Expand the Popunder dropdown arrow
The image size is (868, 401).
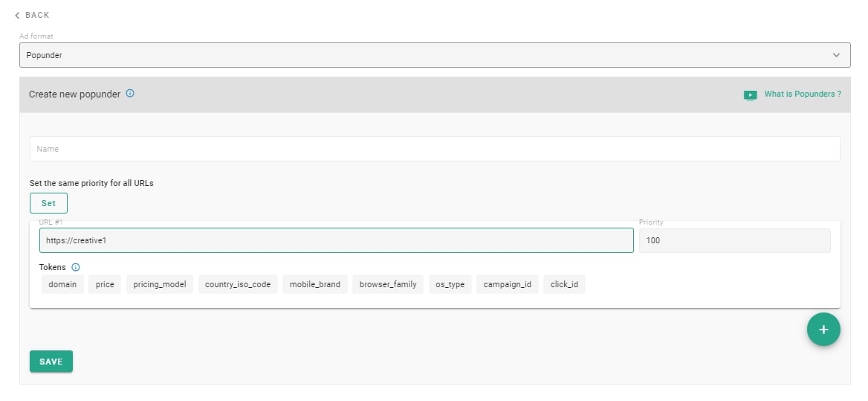836,55
